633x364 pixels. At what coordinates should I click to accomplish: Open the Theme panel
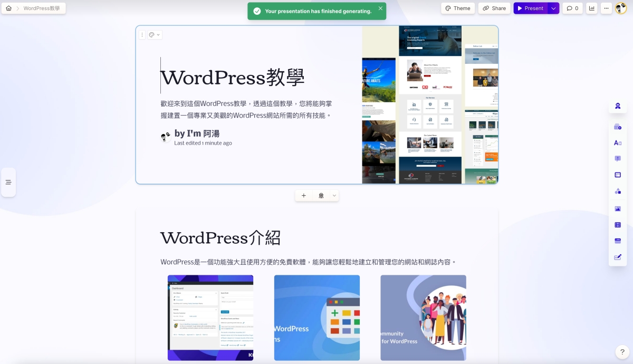[458, 8]
